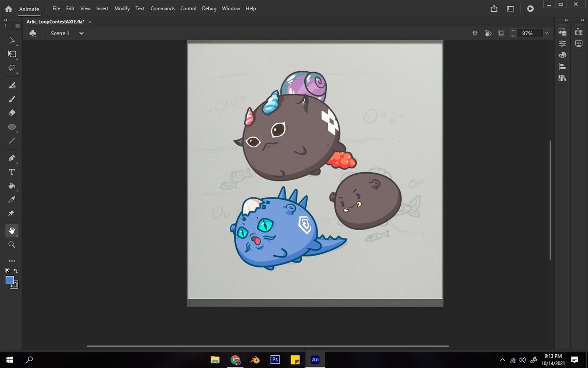Open the Workspace switcher icon

510,9
